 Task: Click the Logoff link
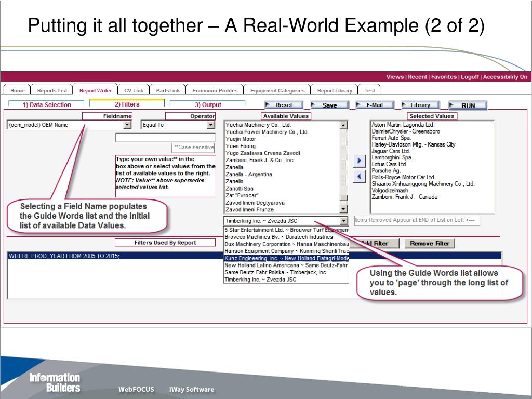pos(470,77)
